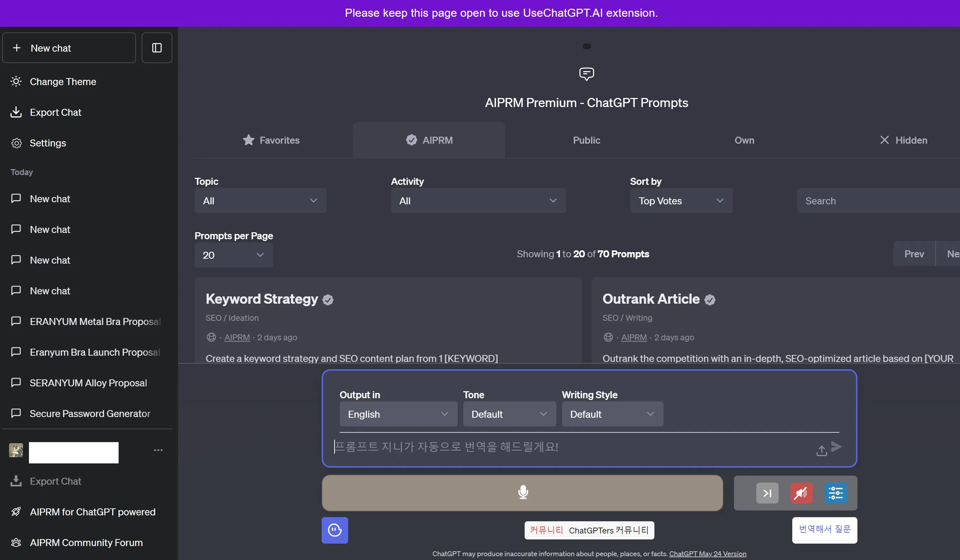
Task: Click the prompt Search input field
Action: (876, 200)
